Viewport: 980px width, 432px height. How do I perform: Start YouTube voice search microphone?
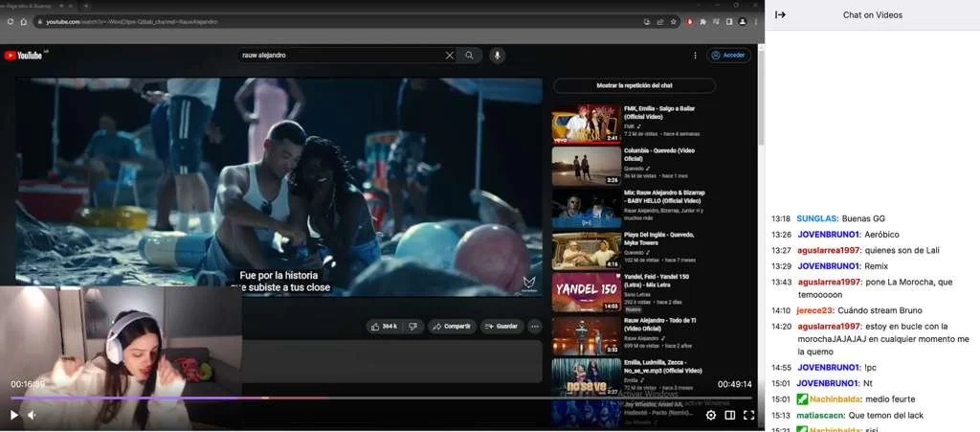coord(498,56)
